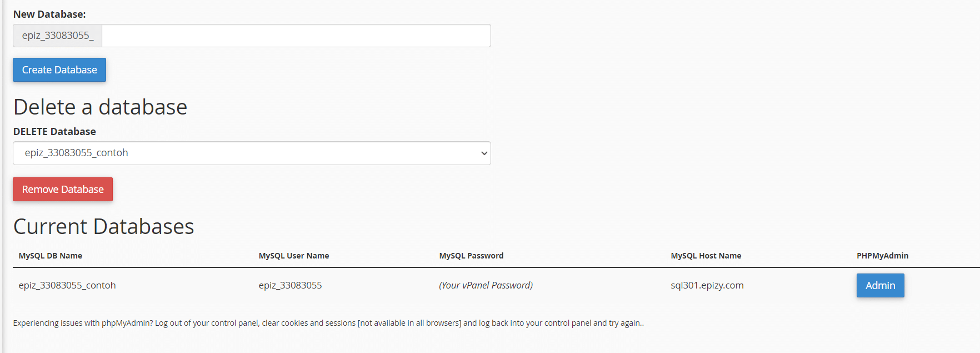Click the sql301.epizy.com host name cell
Viewport: 980px width, 353px height.
pyautogui.click(x=707, y=285)
